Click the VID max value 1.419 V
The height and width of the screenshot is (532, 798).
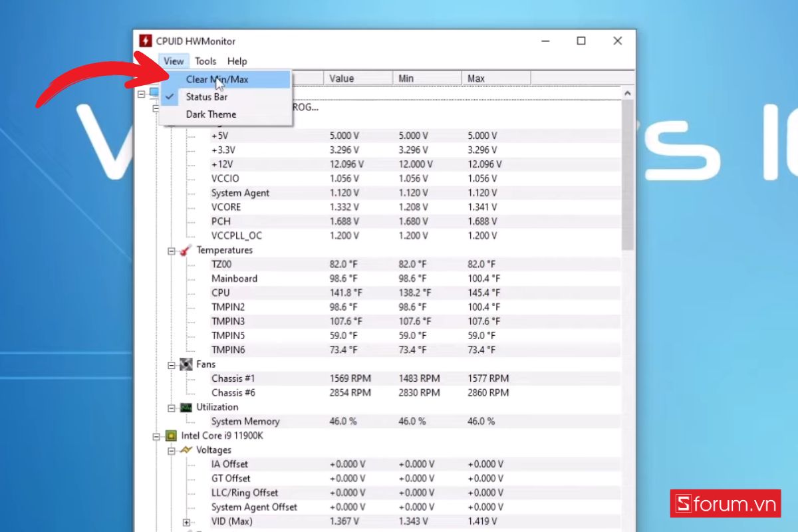click(x=483, y=522)
